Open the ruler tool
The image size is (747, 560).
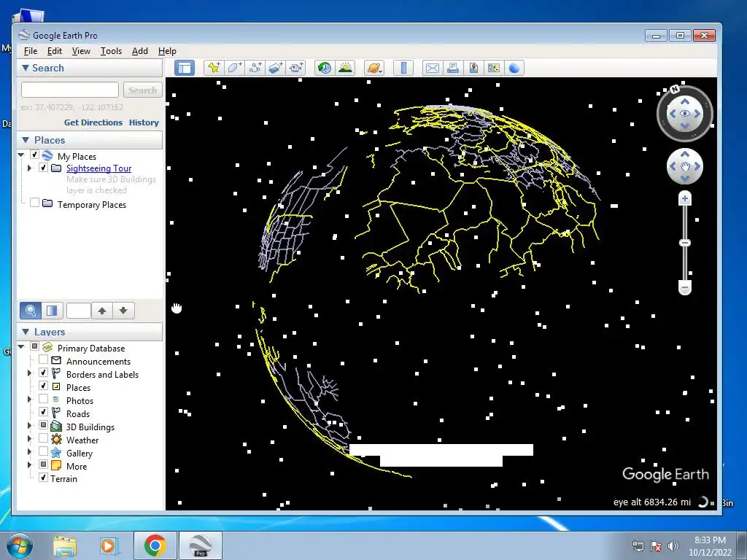coord(403,68)
